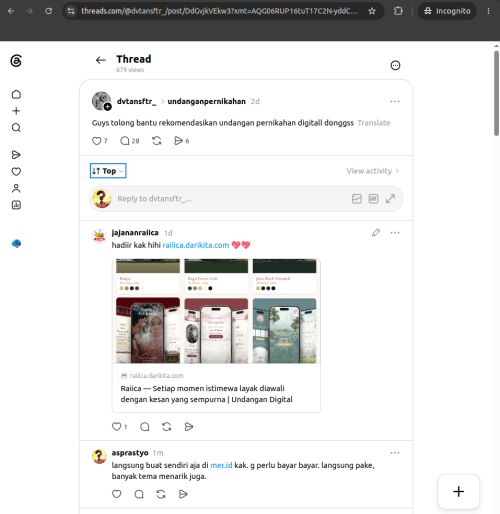
Task: Like the jajananraiica reply
Action: coord(116,427)
